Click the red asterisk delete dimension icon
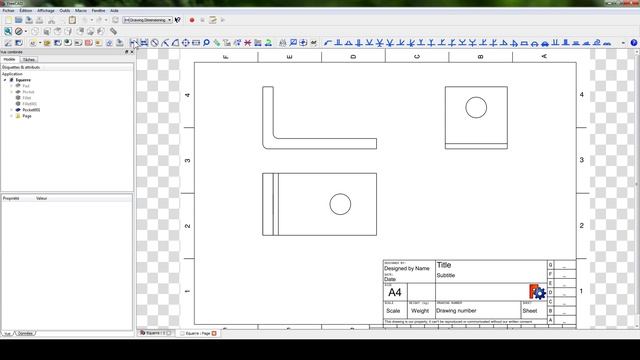 (247, 43)
